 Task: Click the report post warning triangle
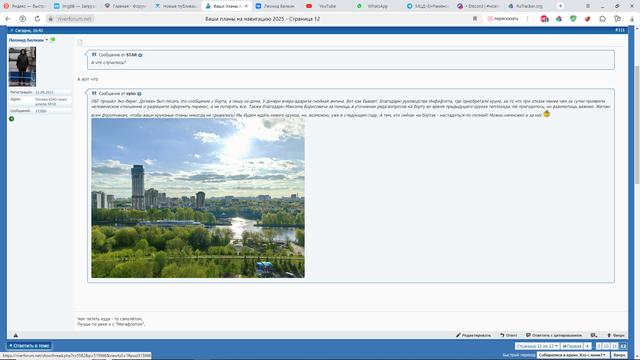[16, 336]
